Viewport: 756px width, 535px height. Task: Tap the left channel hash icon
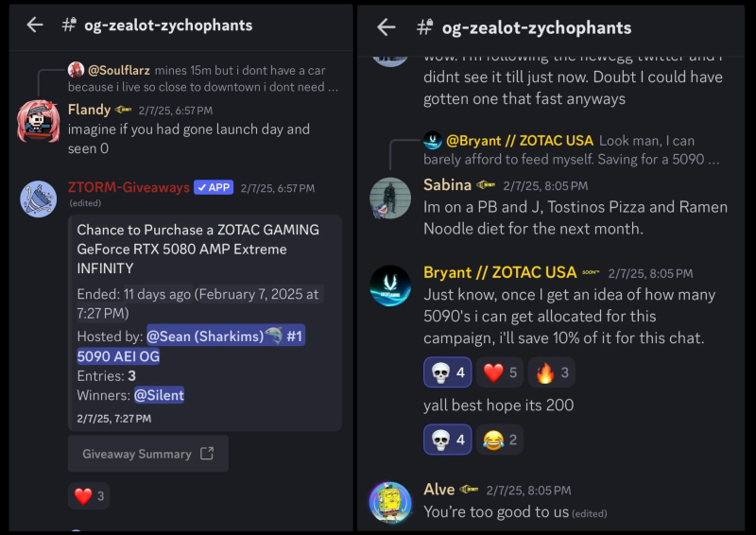point(70,26)
